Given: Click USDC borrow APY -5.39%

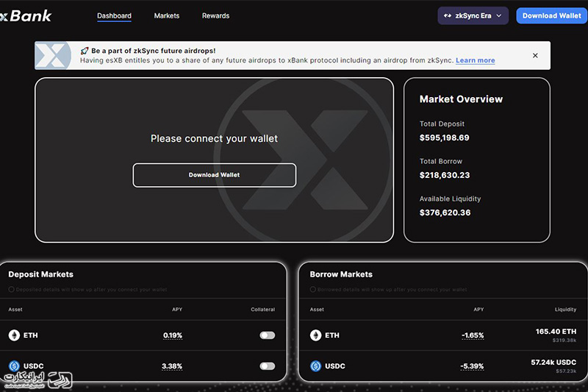Looking at the screenshot, I should coord(472,366).
